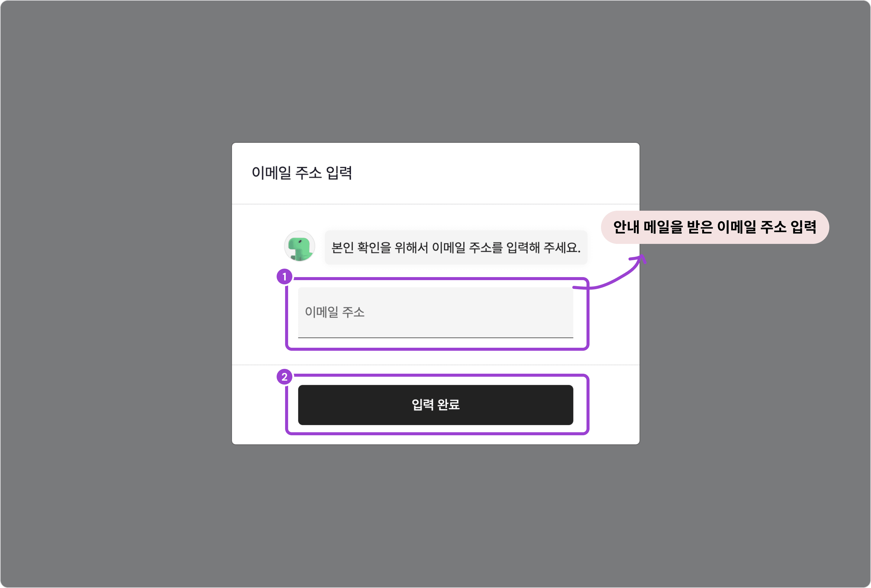Click the pink 안내 메일을 받은 callout label
This screenshot has width=871, height=588.
tap(715, 227)
